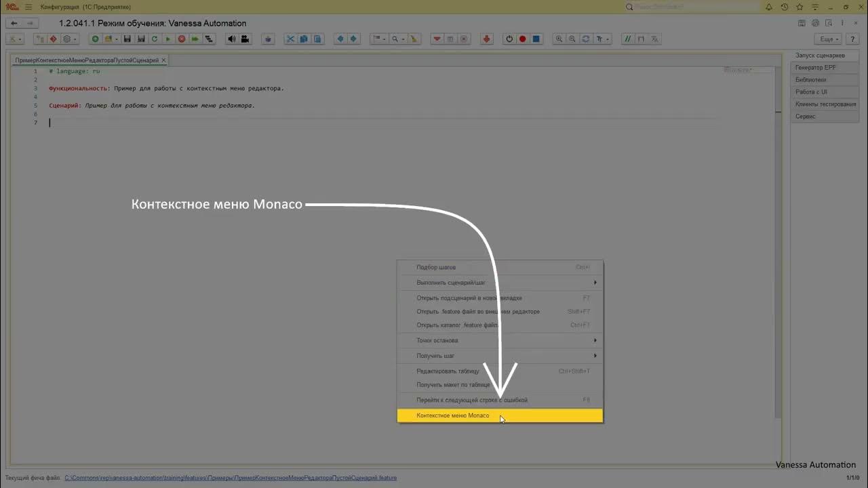Image resolution: width=868 pixels, height=488 pixels.
Task: Expand Получить шаг submenu
Action: click(500, 356)
